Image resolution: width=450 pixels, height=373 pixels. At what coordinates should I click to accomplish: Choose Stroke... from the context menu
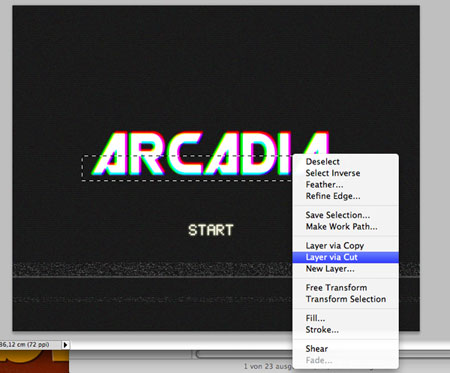(x=345, y=330)
